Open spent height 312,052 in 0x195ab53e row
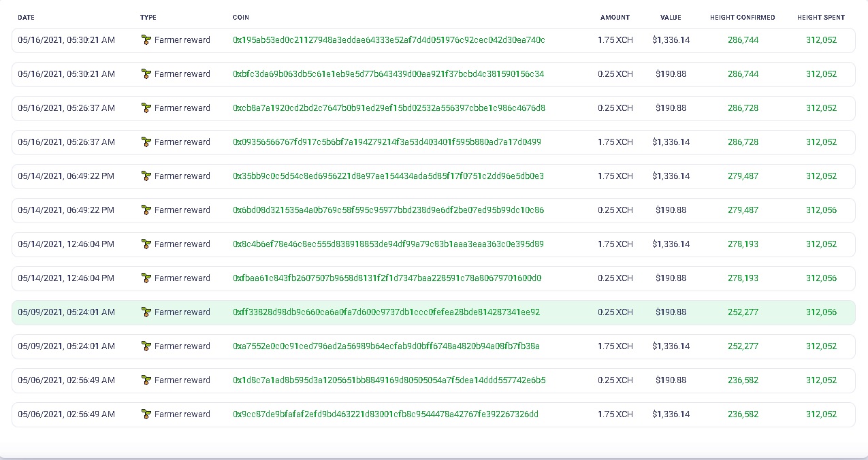Viewport: 868px width, 460px height. pyautogui.click(x=821, y=40)
